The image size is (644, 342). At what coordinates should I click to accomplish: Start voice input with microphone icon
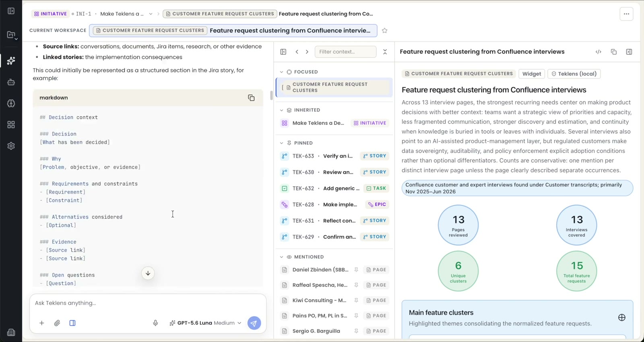point(155,323)
